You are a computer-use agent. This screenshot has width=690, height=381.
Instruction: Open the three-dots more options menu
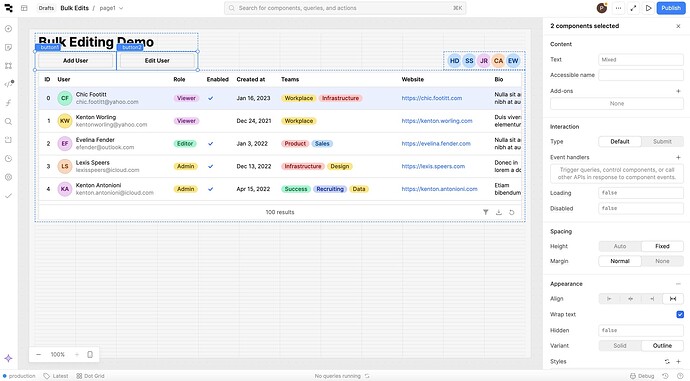point(618,8)
